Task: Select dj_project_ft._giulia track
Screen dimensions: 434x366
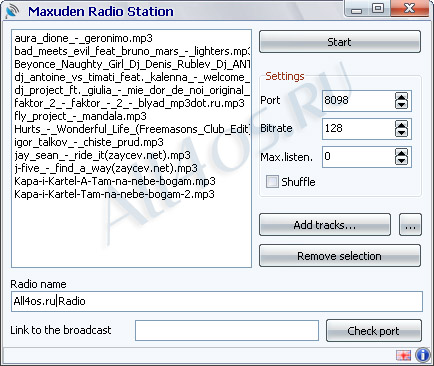Action: (x=132, y=90)
